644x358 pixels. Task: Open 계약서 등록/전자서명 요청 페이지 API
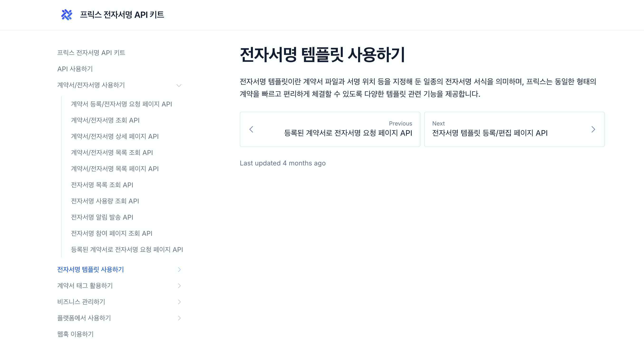point(121,104)
